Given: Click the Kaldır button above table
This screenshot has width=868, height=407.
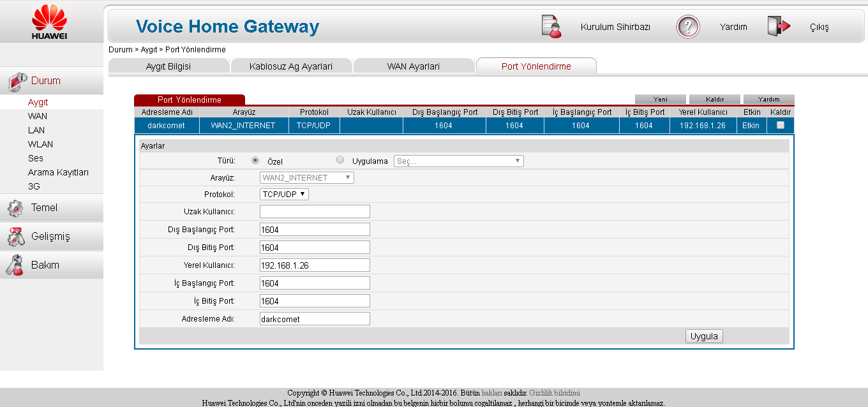Looking at the screenshot, I should coord(715,100).
